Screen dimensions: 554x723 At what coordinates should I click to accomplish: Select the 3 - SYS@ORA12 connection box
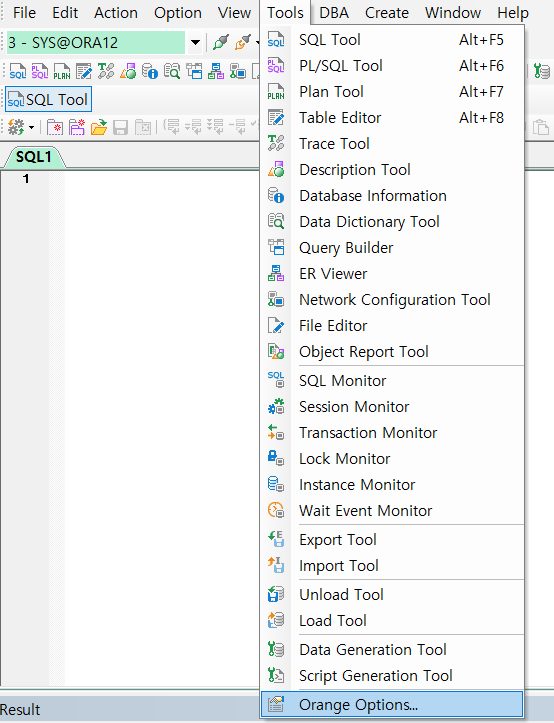pyautogui.click(x=96, y=43)
